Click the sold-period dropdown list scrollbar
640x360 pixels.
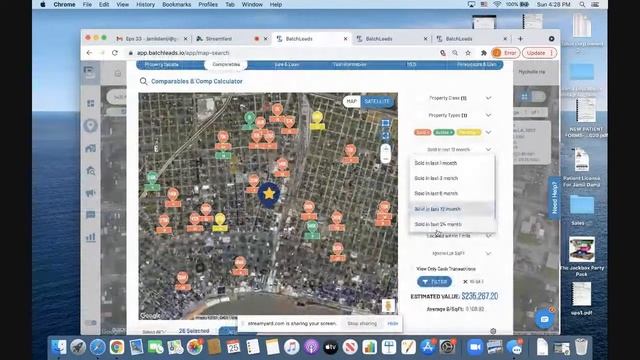coord(494,187)
